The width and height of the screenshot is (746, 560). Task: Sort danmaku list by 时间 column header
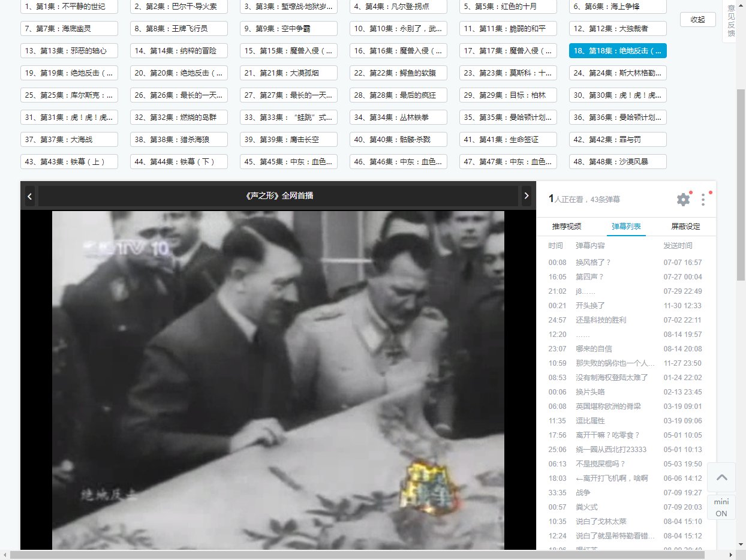[x=556, y=246]
